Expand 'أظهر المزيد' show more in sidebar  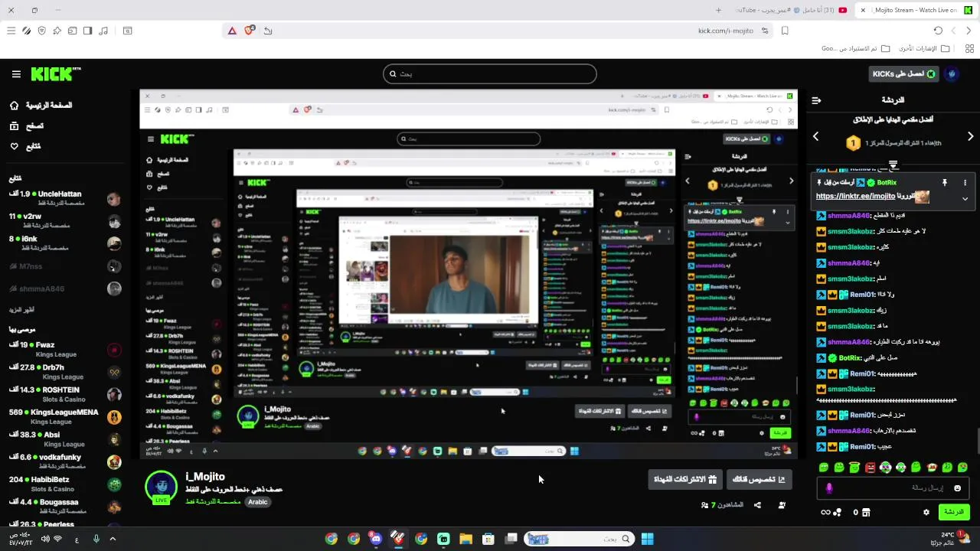(x=21, y=310)
